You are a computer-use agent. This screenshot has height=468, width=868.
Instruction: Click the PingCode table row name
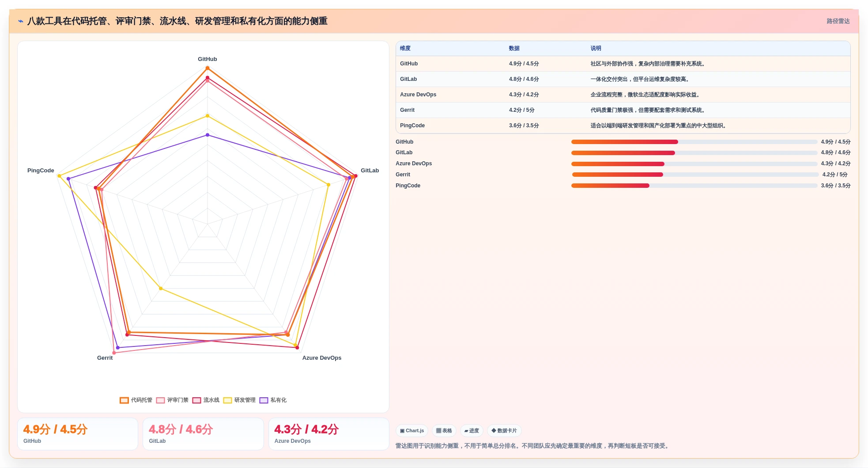pyautogui.click(x=412, y=126)
